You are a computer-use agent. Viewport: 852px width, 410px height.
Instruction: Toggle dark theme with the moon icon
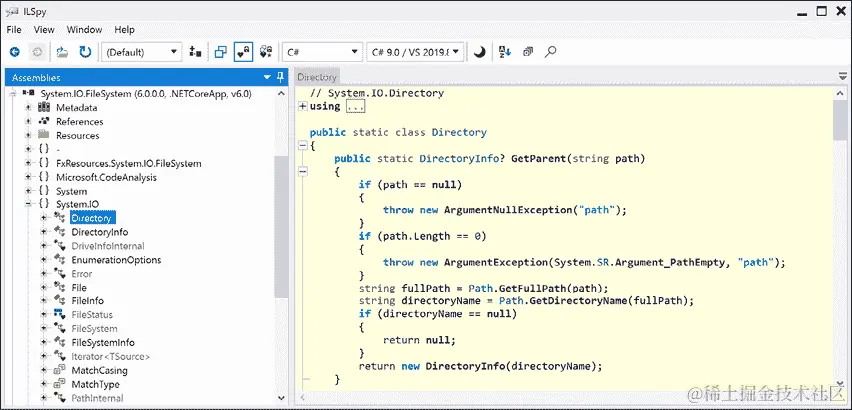tap(479, 52)
